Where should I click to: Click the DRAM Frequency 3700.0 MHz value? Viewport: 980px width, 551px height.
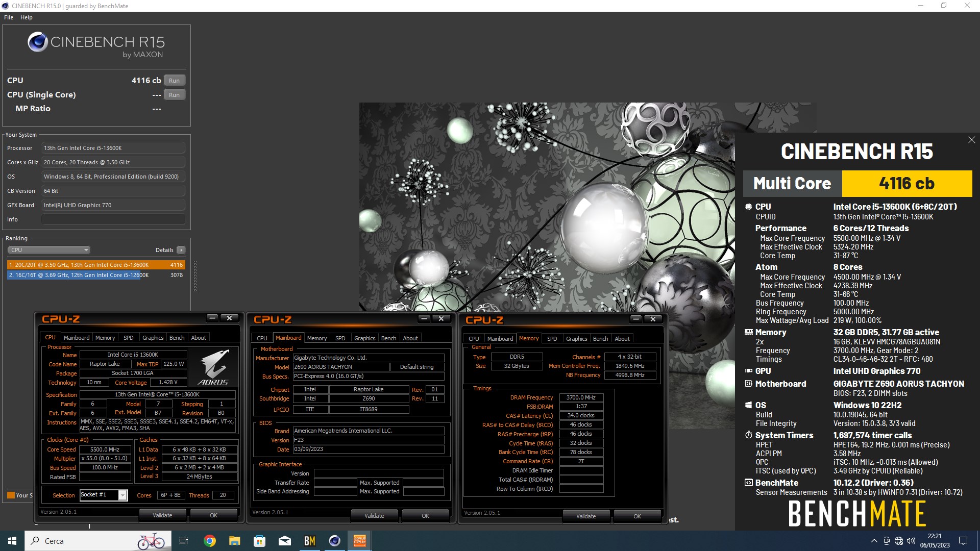[581, 397]
